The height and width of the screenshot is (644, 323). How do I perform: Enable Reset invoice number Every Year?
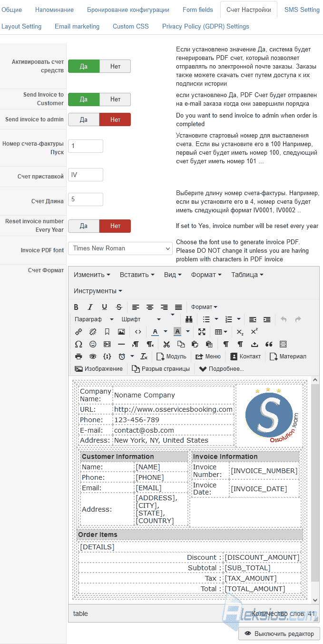tap(84, 226)
